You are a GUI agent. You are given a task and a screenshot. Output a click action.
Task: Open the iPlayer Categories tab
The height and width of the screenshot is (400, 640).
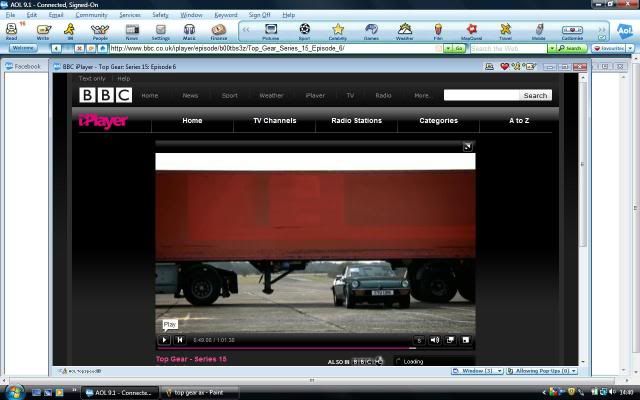click(438, 120)
